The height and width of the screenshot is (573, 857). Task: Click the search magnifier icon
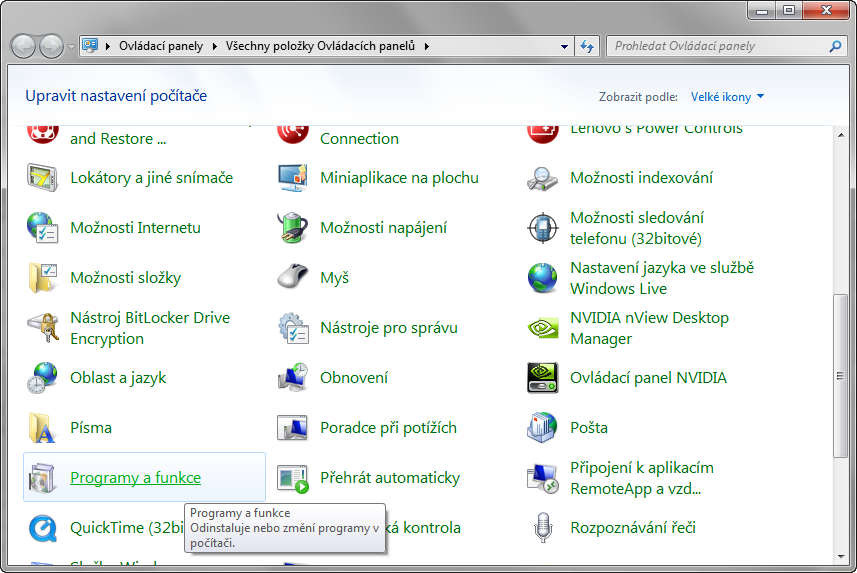point(835,46)
